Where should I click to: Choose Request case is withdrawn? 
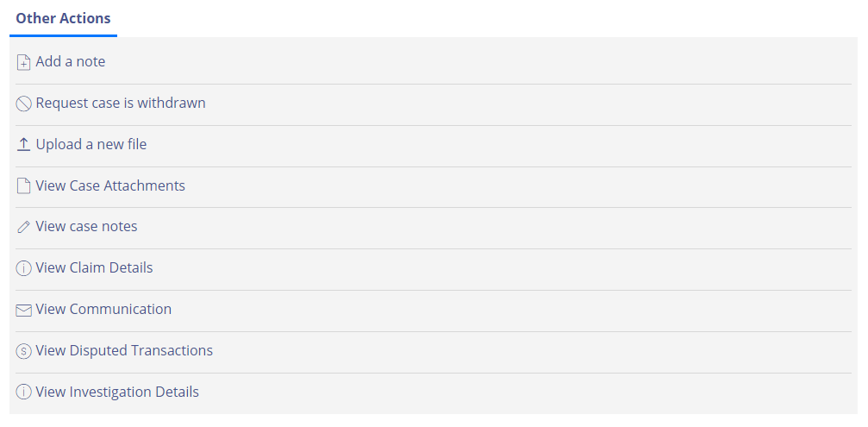click(x=121, y=103)
